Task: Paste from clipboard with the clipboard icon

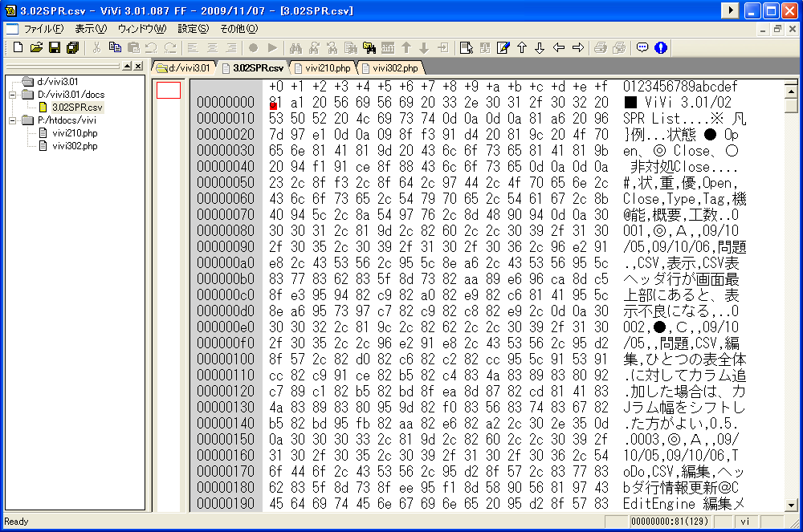Action: 133,47
